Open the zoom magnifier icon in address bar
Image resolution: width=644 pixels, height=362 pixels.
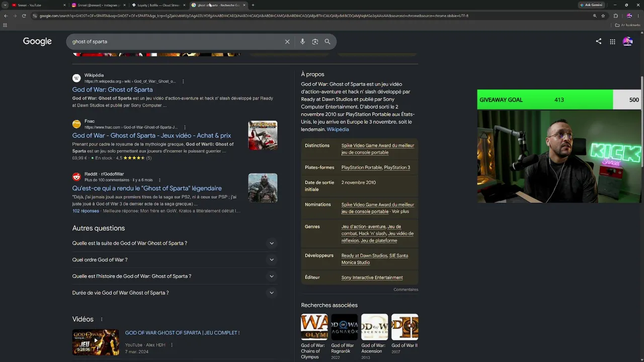point(595,16)
